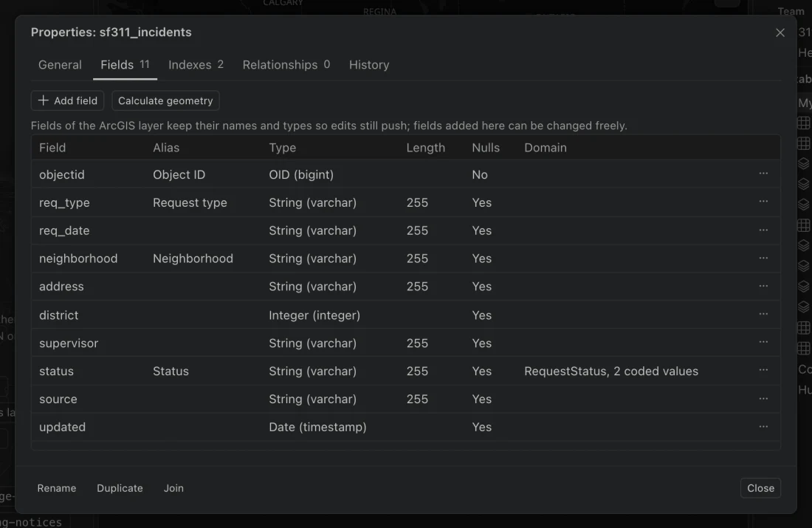Click the 255 length of supervisor row

(417, 343)
